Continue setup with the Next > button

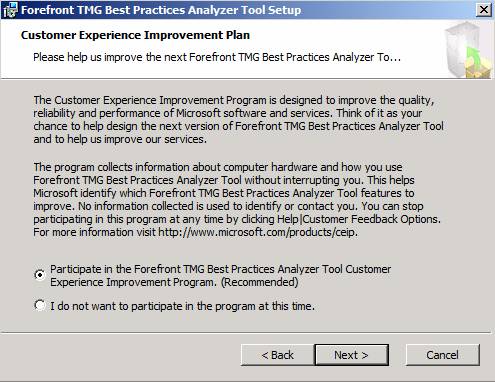click(x=351, y=355)
